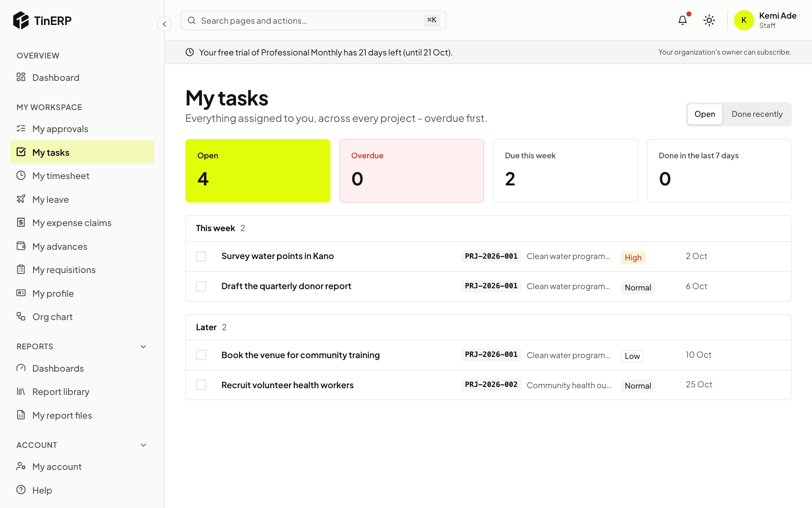Screen dimensions: 812x508
Task: Switch to the Open tab
Action: [705, 114]
